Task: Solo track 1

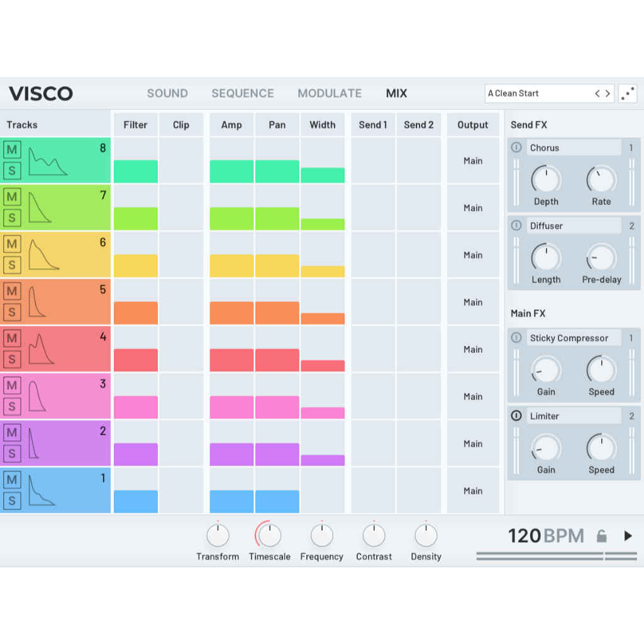Action: 12,501
